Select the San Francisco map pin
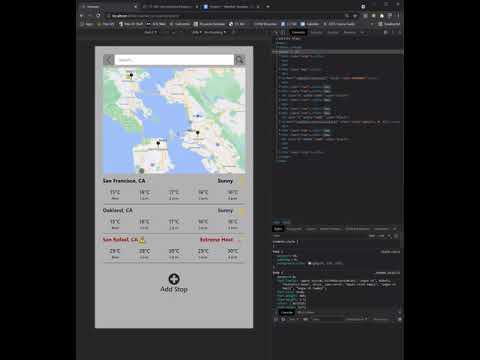 click(x=158, y=144)
